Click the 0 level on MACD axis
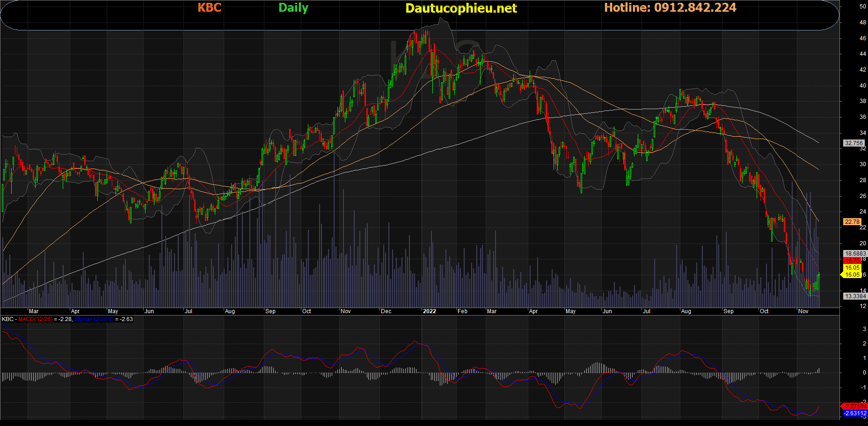Viewport: 868px width, 426px height. click(x=864, y=373)
